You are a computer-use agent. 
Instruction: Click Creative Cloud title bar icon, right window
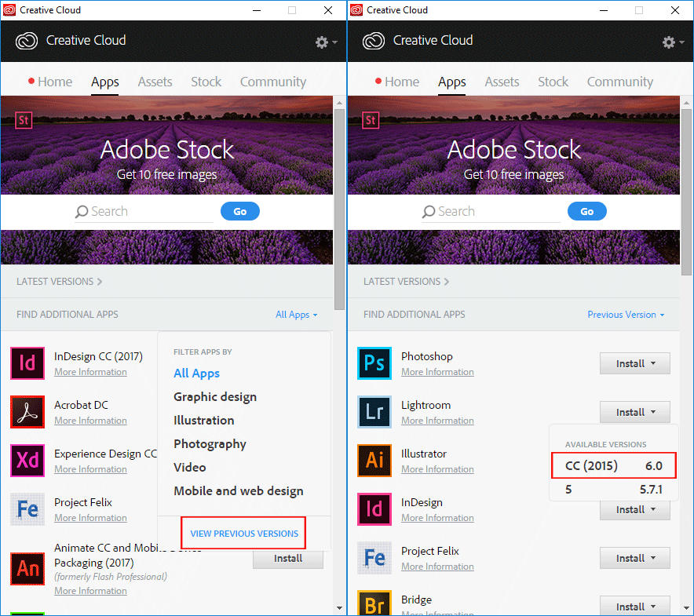point(356,9)
